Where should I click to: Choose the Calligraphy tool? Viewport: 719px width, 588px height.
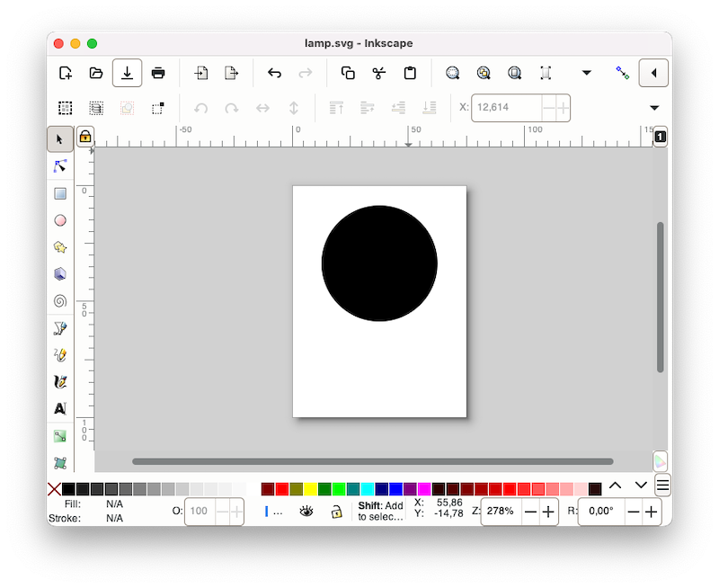pyautogui.click(x=60, y=381)
